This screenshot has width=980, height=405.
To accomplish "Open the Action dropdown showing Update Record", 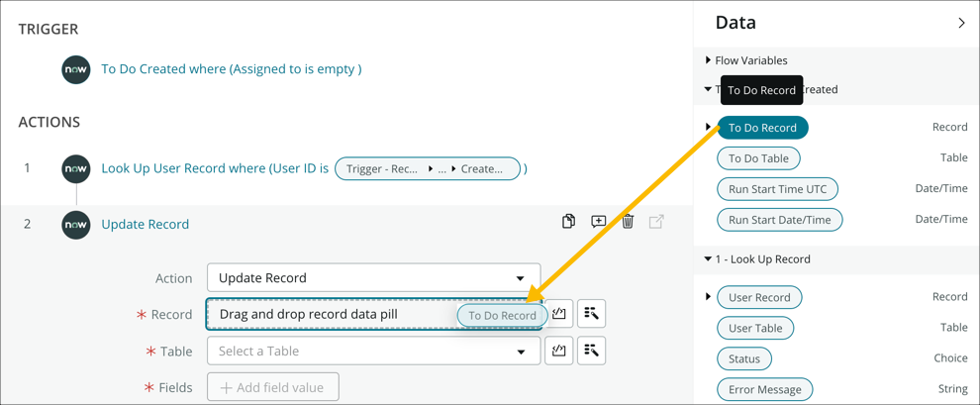I will click(x=373, y=278).
